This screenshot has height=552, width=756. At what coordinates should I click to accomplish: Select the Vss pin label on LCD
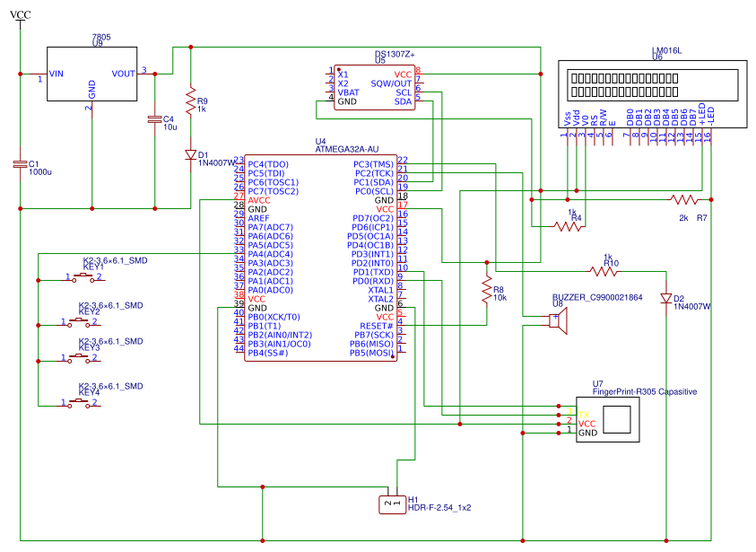click(x=568, y=118)
